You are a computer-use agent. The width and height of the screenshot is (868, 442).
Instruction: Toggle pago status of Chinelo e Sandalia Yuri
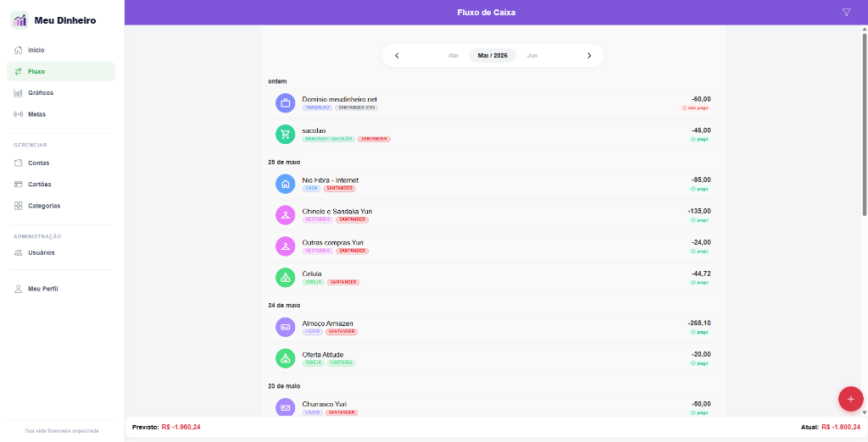pyautogui.click(x=699, y=220)
